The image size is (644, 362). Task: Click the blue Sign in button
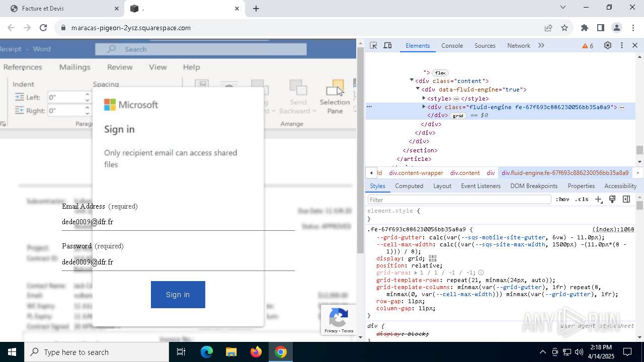tap(178, 295)
